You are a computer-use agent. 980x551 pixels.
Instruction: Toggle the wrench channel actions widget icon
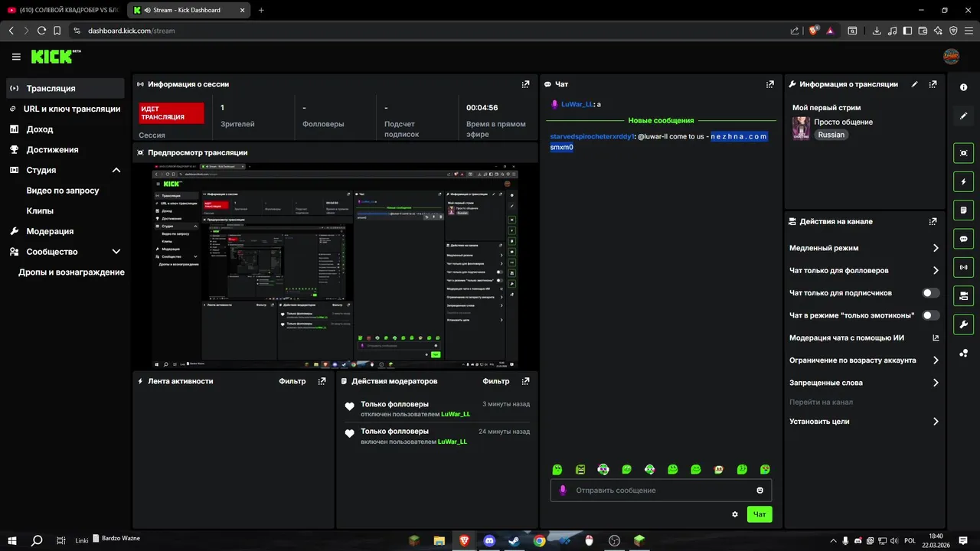tap(963, 324)
